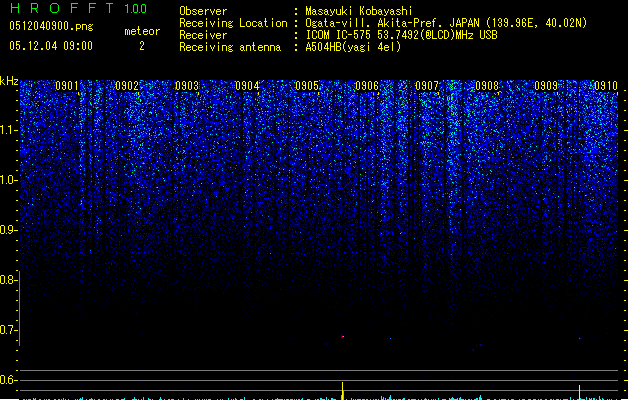Click the 0904 time marker
Image resolution: width=629 pixels, height=400 pixels.
point(247,86)
